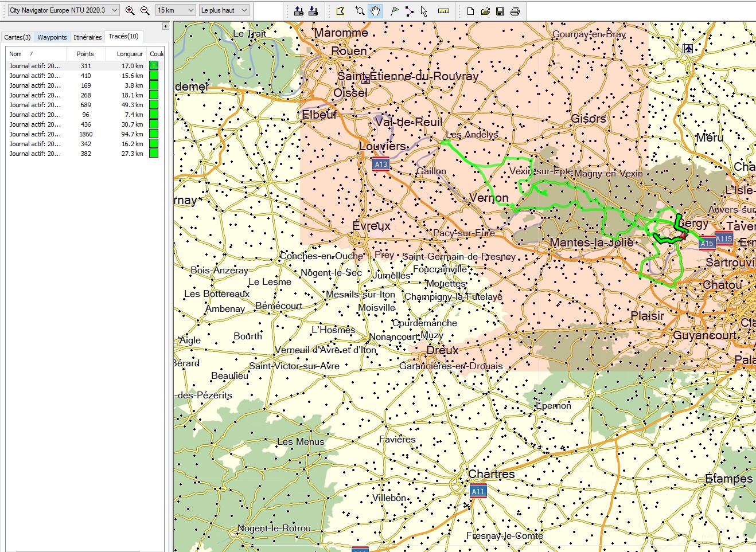The width and height of the screenshot is (756, 552).
Task: Switch to the Cartes(3) tab
Action: [17, 37]
